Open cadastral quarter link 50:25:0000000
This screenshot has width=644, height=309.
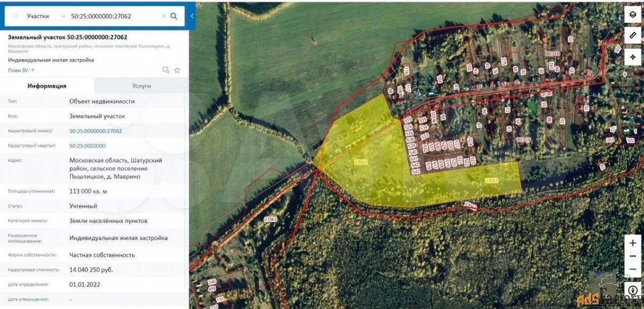click(88, 146)
